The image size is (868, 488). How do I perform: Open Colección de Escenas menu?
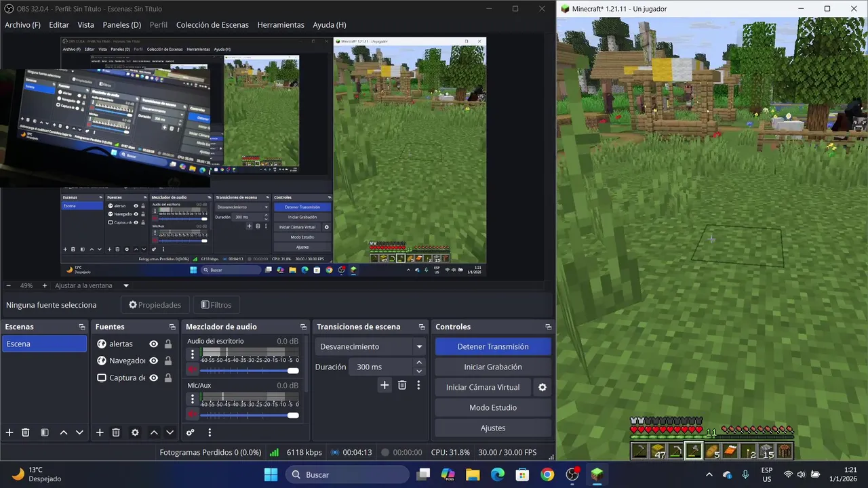pos(212,24)
